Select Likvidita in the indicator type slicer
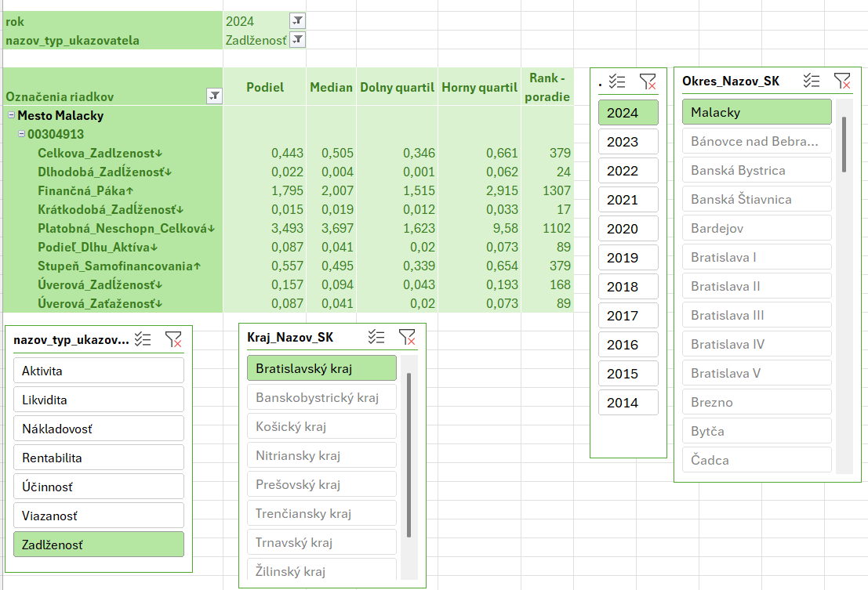868x590 pixels. point(98,400)
